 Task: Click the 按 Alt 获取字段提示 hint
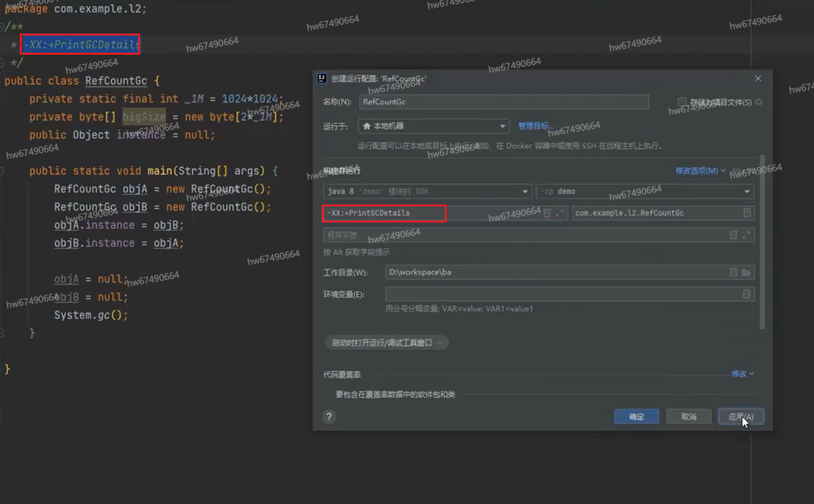357,252
